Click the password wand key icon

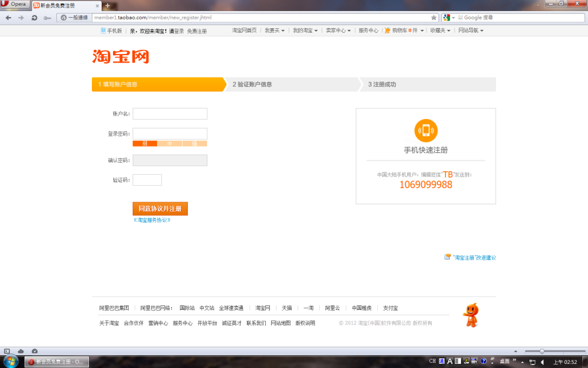tap(47, 18)
